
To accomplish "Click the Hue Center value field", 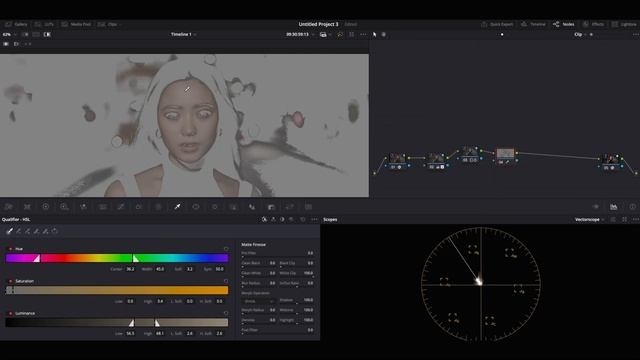I will click(130, 269).
